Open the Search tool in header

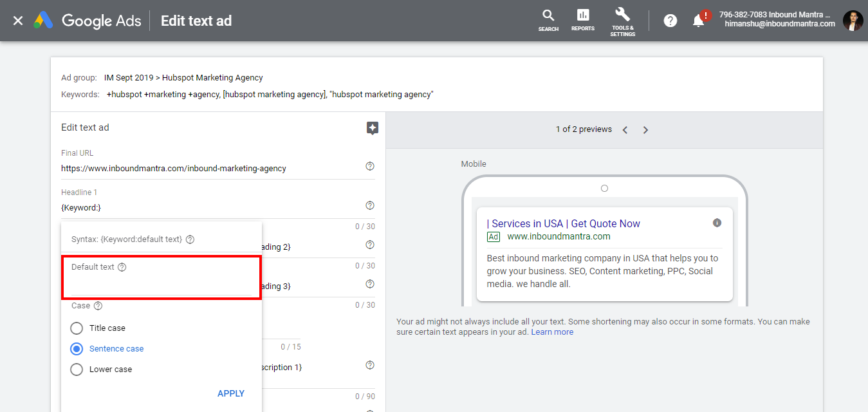548,21
